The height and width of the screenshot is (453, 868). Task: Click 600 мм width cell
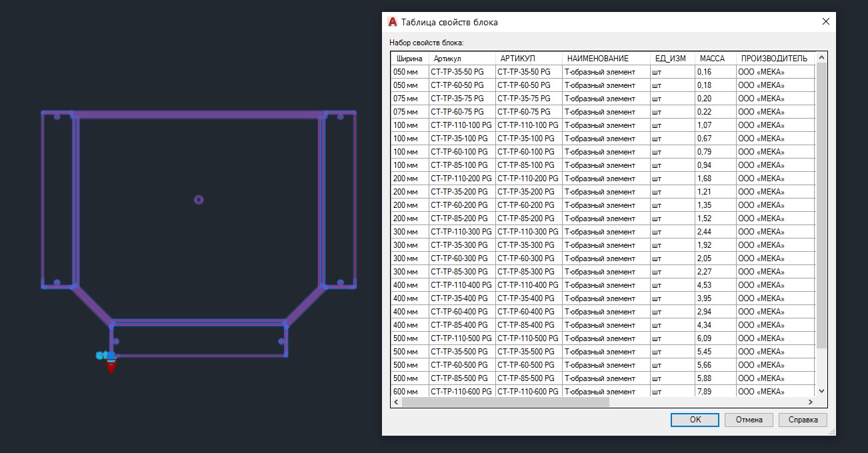(x=409, y=392)
